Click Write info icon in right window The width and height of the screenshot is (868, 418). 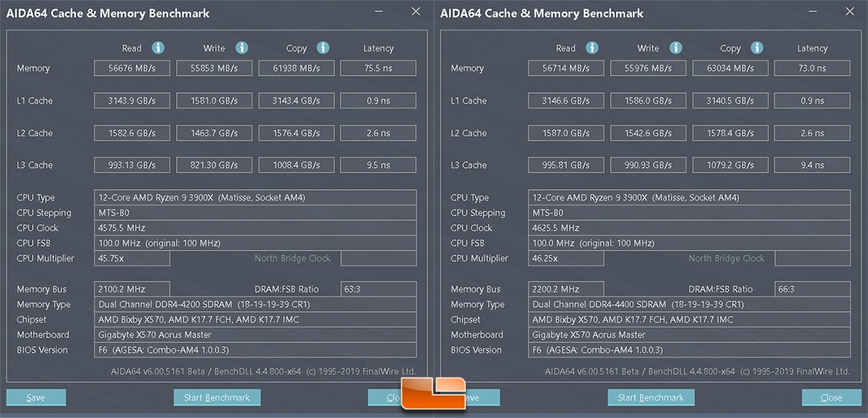(676, 48)
